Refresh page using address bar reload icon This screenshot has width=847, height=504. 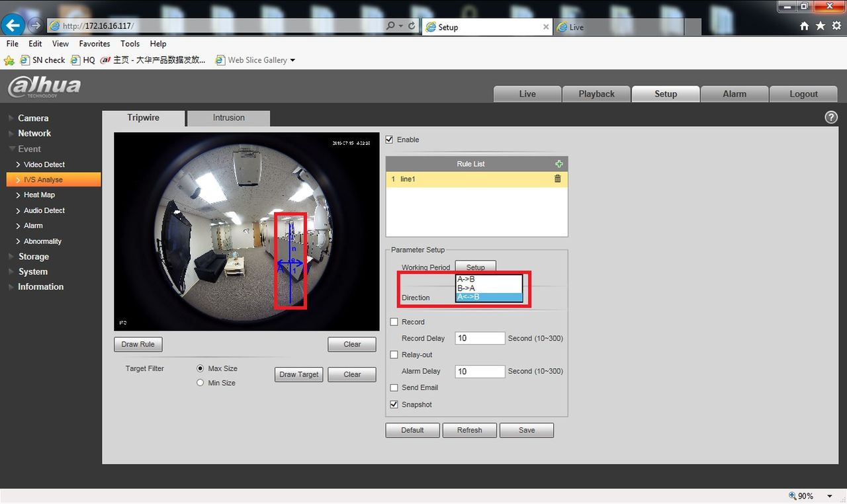[412, 26]
